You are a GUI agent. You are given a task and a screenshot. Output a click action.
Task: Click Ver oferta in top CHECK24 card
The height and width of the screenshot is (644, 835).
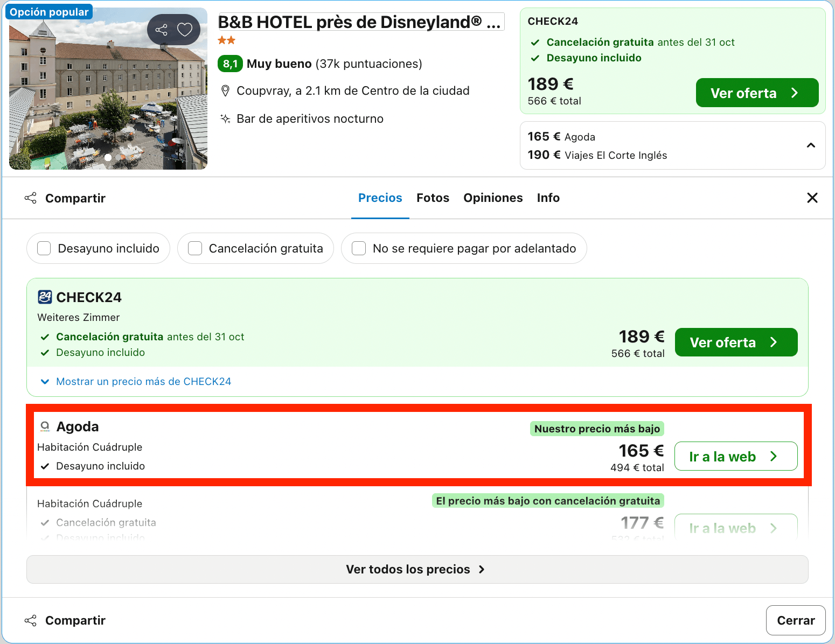pos(757,93)
